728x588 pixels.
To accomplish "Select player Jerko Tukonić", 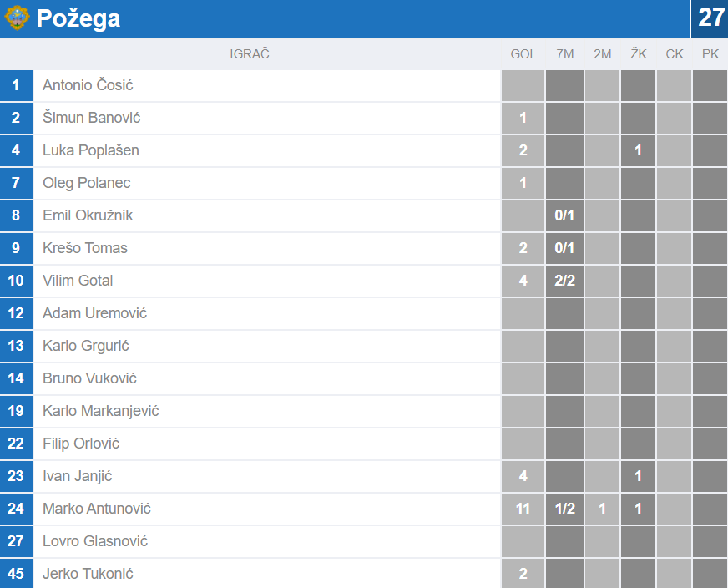I will click(x=88, y=574).
